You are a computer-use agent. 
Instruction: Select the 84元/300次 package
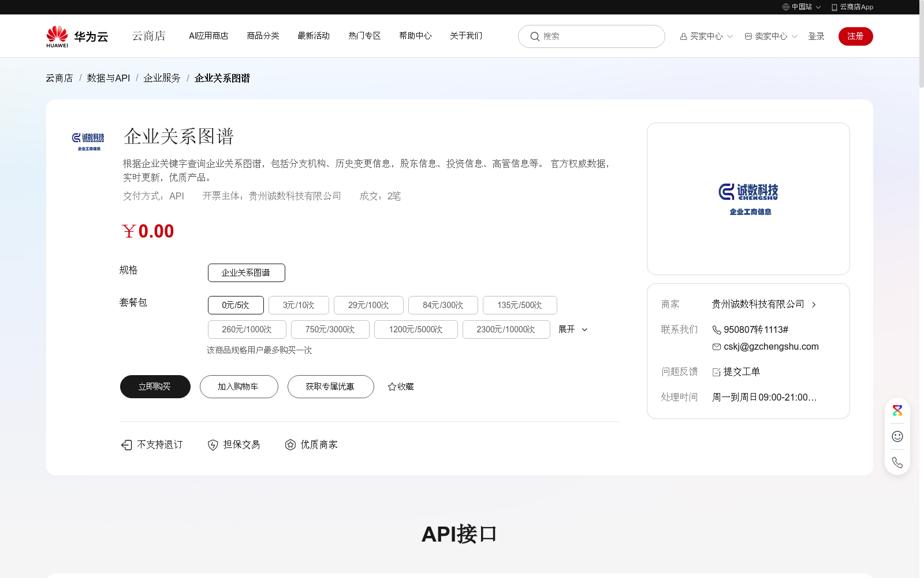coord(443,305)
